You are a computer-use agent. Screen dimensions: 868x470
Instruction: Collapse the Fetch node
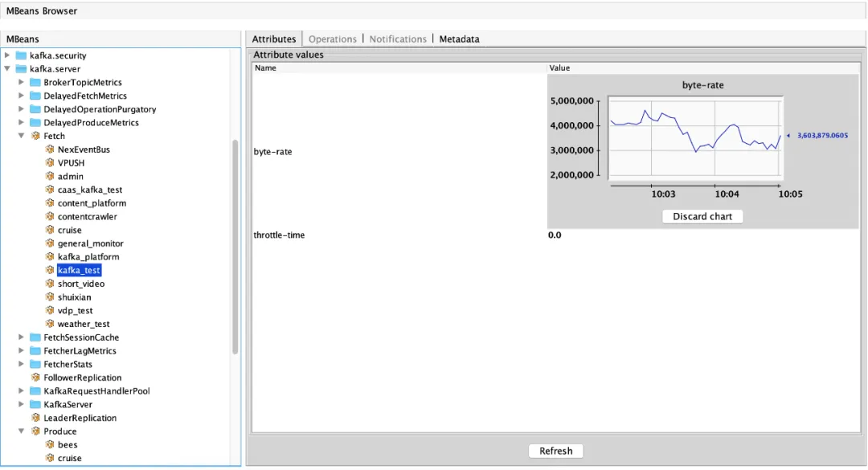21,136
